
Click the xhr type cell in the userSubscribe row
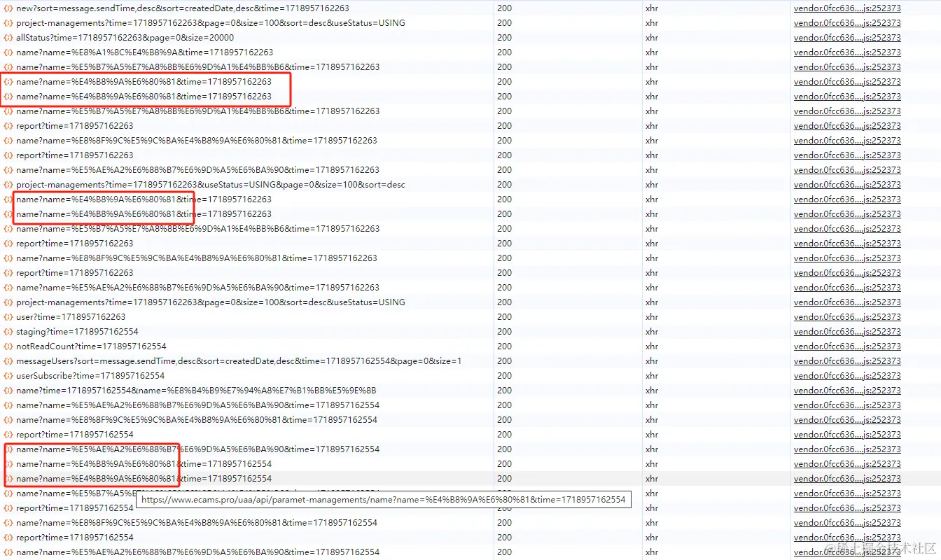pos(652,376)
